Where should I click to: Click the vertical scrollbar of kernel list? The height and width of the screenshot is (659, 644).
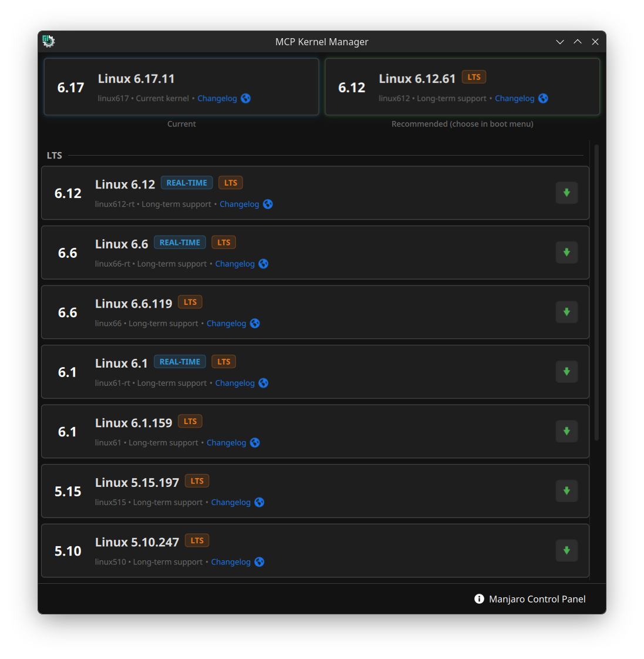(x=596, y=294)
